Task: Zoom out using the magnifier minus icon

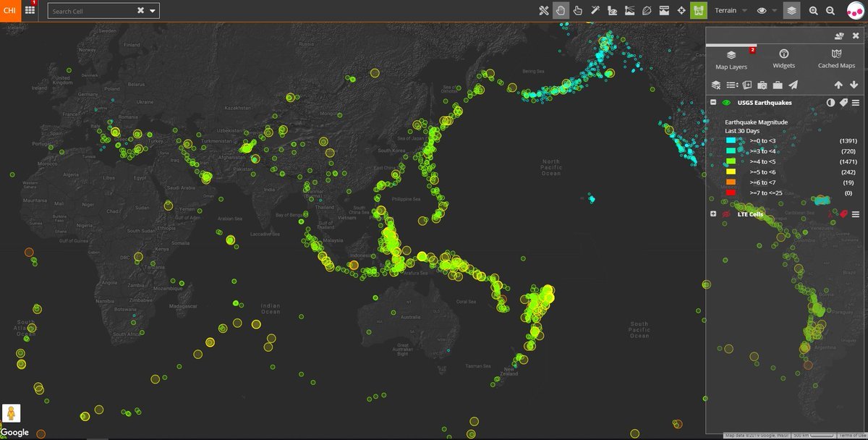Action: tap(830, 11)
